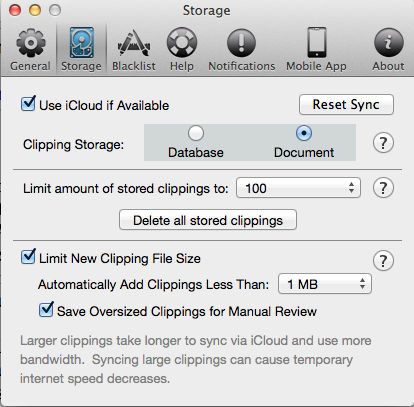The width and height of the screenshot is (414, 407).
Task: Open the 1 MB clipping size dropdown
Action: (x=325, y=284)
